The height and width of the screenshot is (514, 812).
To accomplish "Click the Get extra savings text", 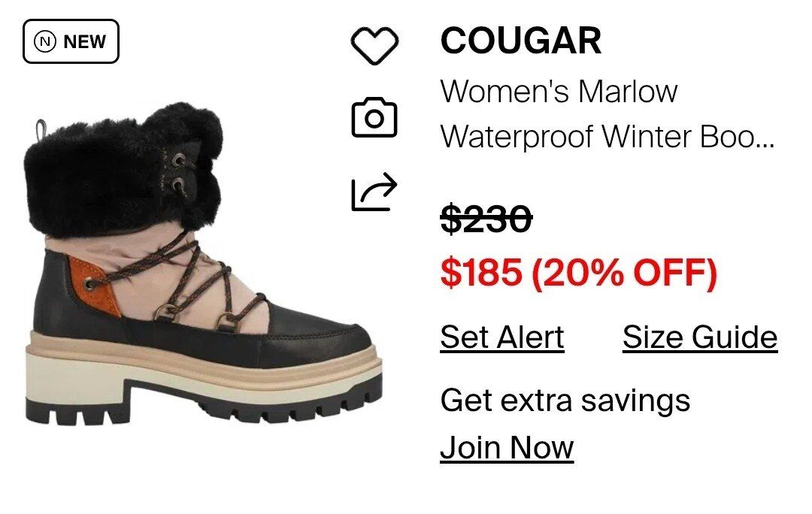I will click(565, 401).
